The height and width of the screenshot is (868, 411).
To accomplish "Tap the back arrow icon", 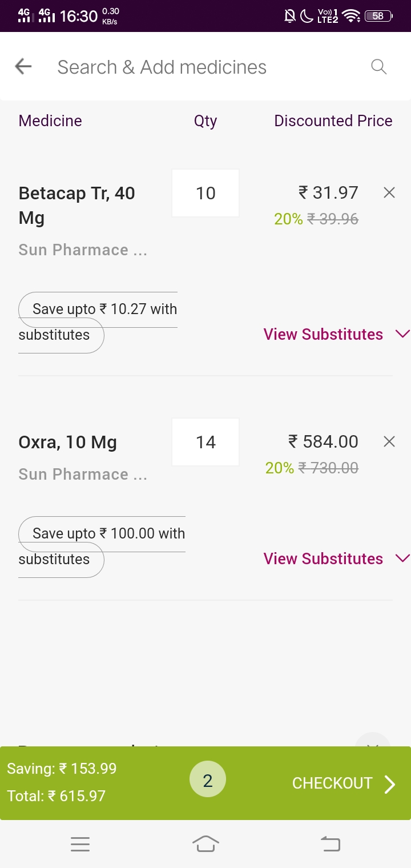I will [x=23, y=67].
